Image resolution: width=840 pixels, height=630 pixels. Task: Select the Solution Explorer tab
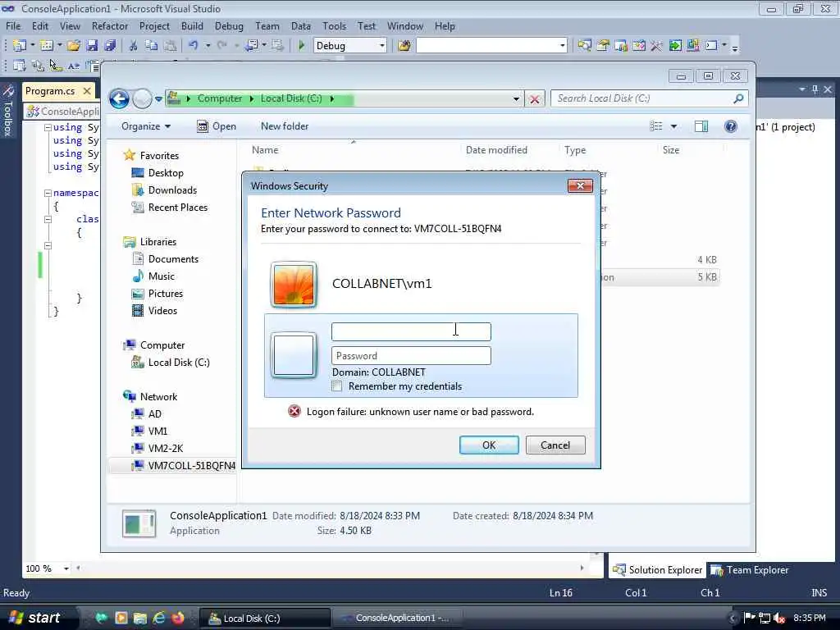coord(657,570)
